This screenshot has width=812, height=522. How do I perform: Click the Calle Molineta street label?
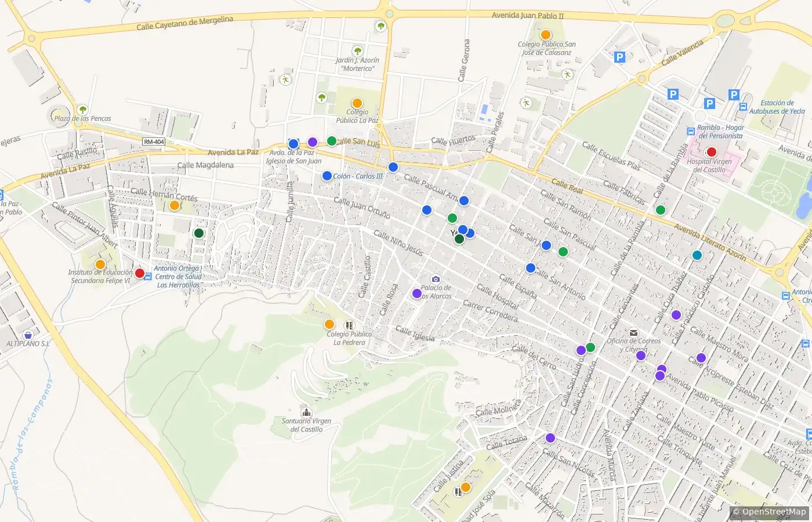coord(498,409)
